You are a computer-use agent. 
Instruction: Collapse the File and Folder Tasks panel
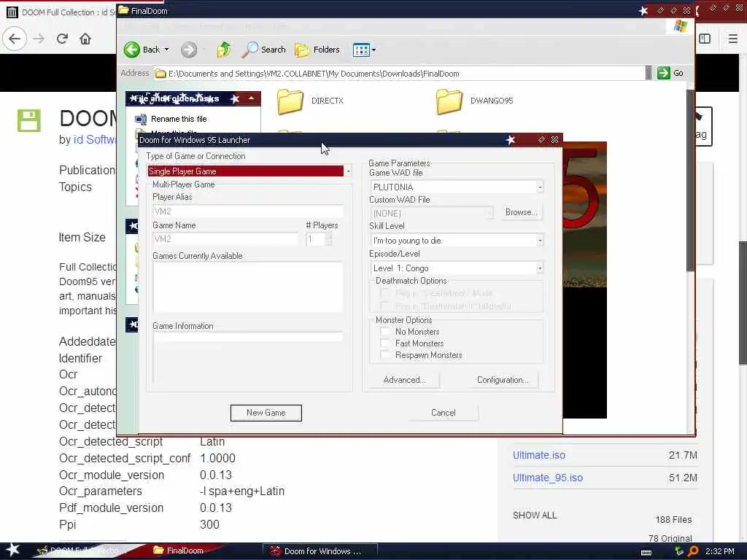point(251,98)
